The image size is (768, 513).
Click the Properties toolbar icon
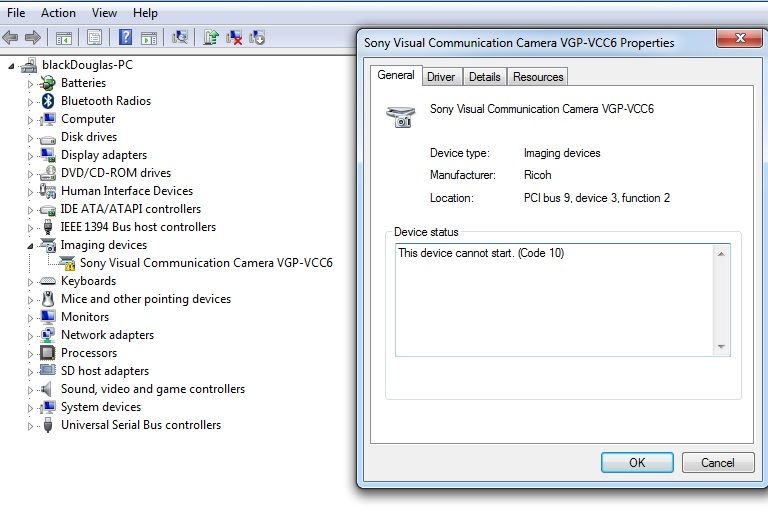pos(94,38)
